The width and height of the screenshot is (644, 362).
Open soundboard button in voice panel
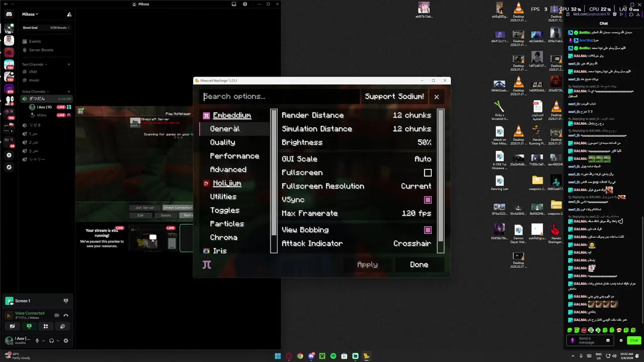point(62,326)
